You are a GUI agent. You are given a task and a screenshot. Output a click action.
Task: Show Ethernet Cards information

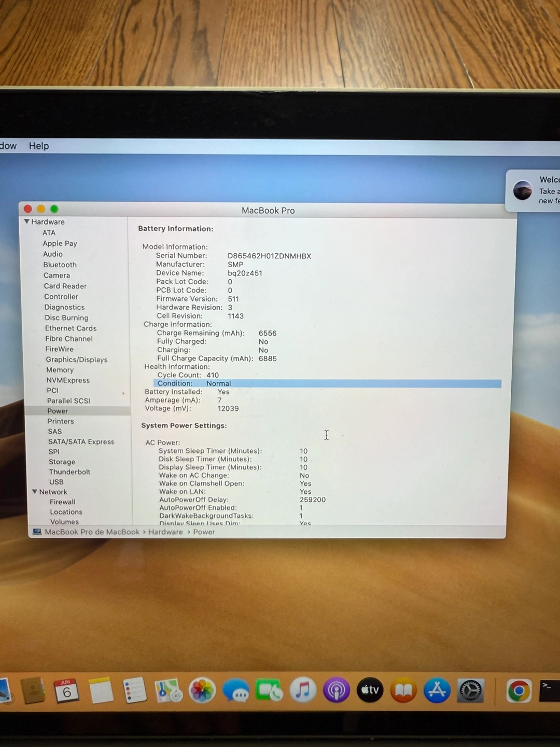(x=71, y=328)
